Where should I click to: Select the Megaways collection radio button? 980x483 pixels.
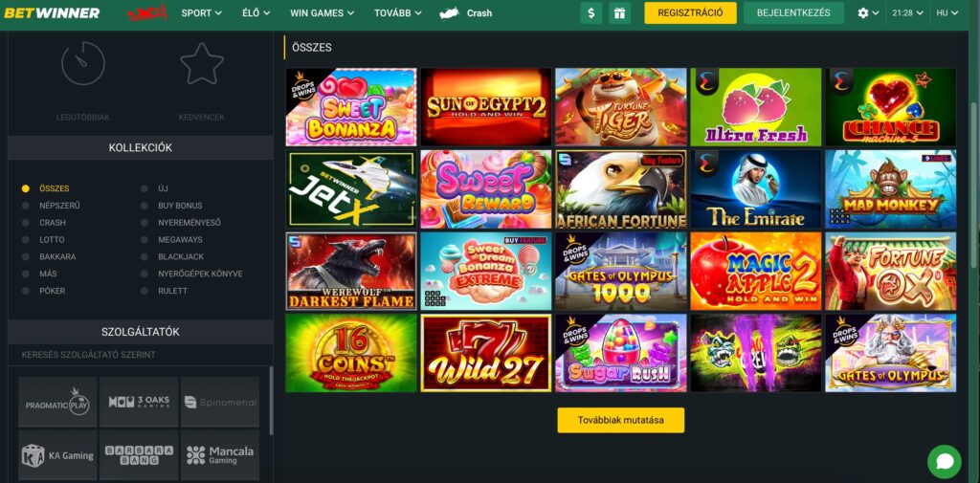point(145,239)
